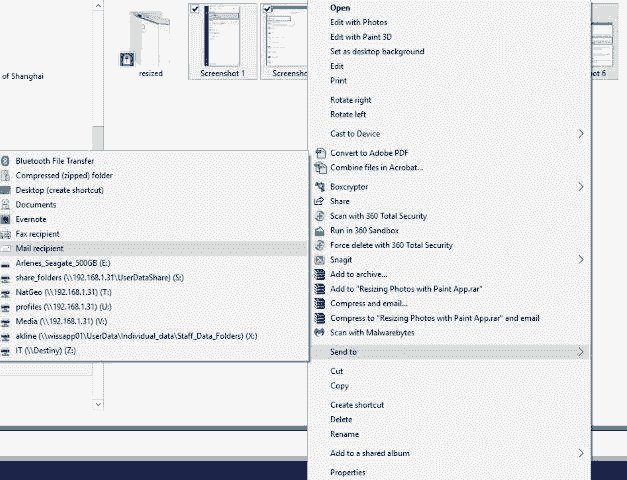Select the 'of Shanghai' navigation item

tap(22, 76)
